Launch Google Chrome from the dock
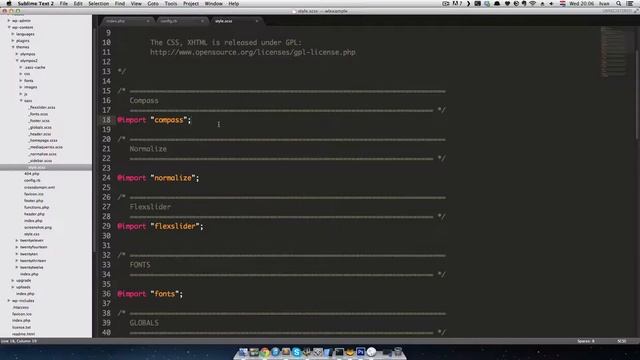This screenshot has width=640, height=360. pos(264,352)
